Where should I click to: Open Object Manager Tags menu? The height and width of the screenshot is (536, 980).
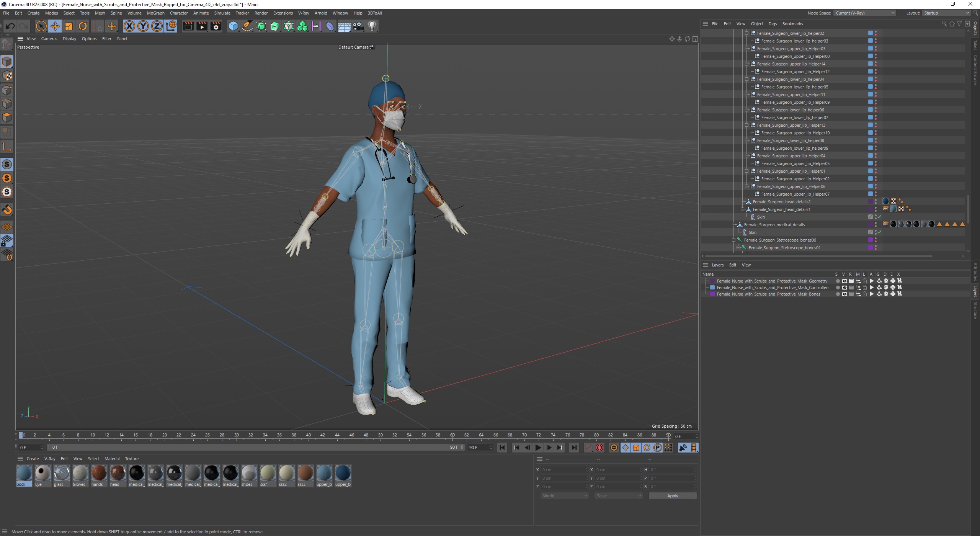coord(773,24)
